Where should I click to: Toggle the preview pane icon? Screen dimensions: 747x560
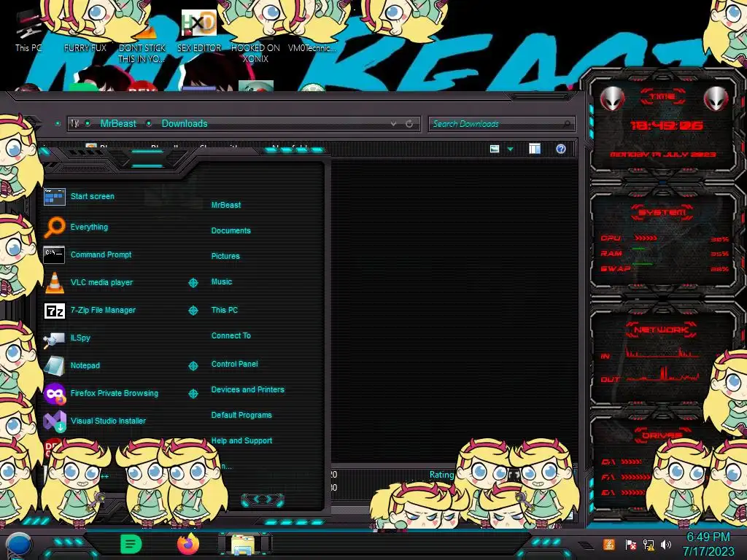point(535,149)
